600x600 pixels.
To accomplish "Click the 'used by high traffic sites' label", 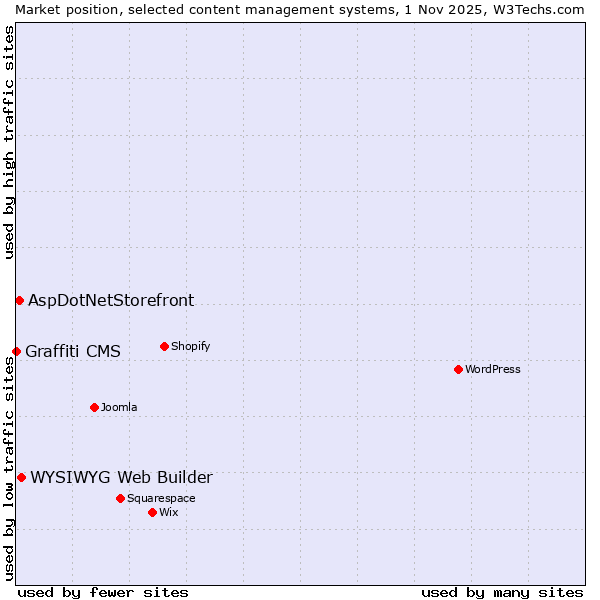I will (9, 142).
